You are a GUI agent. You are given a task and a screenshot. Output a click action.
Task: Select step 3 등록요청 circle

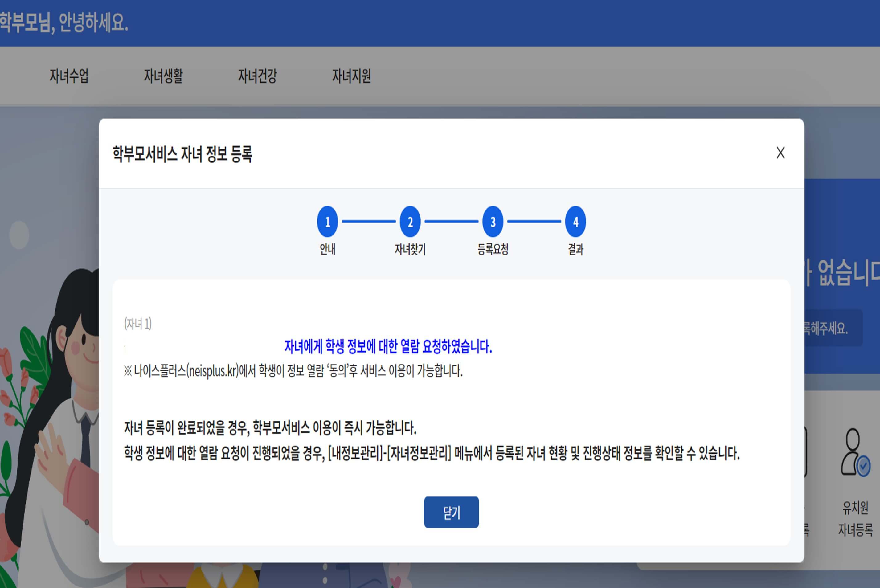tap(493, 222)
